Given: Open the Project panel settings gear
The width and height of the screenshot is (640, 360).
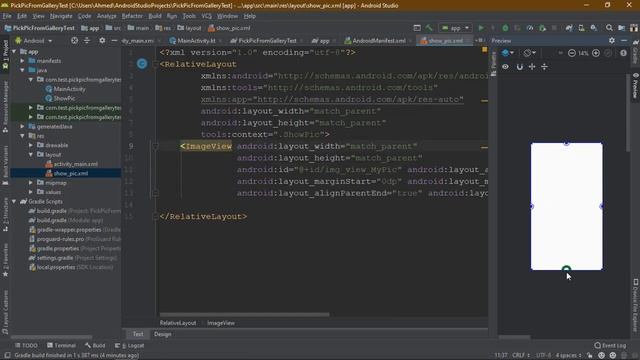Looking at the screenshot, I should pos(102,41).
